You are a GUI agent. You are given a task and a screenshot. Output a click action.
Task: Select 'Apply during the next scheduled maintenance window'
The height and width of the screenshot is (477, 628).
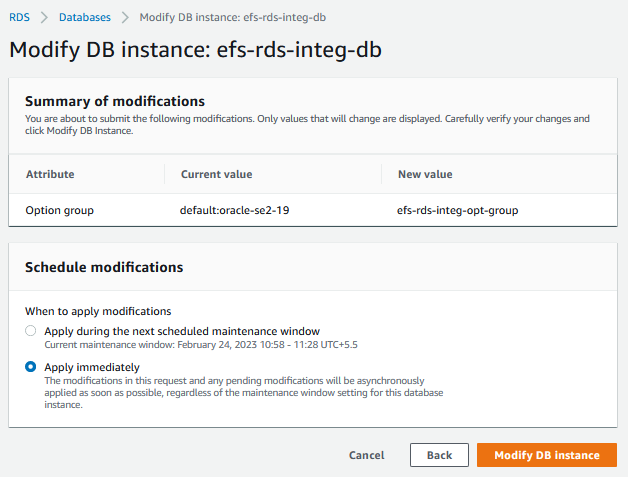[x=31, y=331]
